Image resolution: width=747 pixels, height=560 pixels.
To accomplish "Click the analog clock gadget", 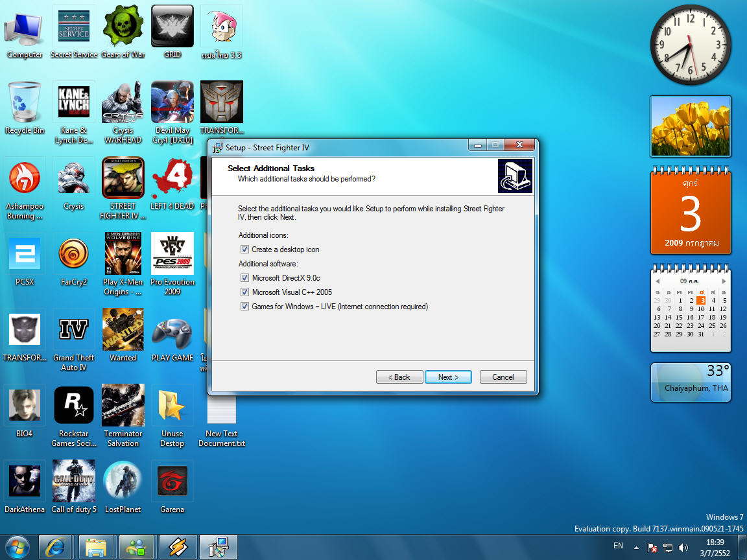I will [691, 45].
